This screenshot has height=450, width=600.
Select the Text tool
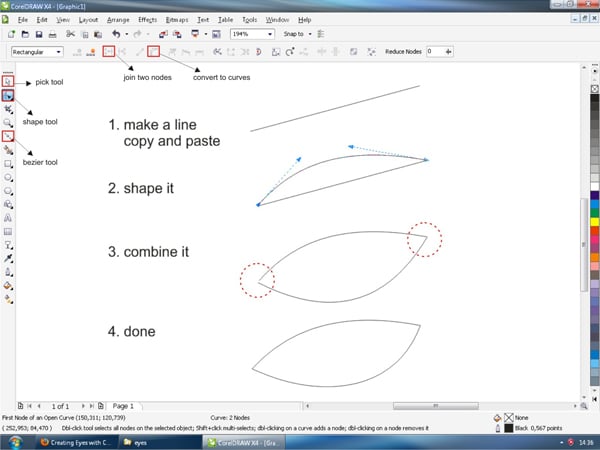click(8, 217)
